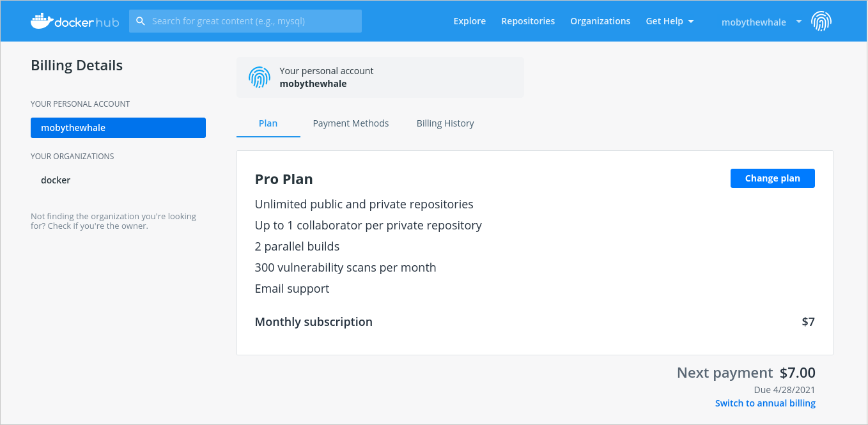Viewport: 868px width, 425px height.
Task: Open Organizations from the top navigation
Action: pyautogui.click(x=600, y=21)
